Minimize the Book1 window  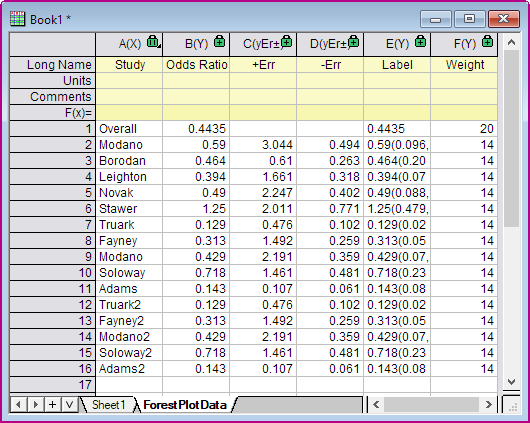coord(435,19)
